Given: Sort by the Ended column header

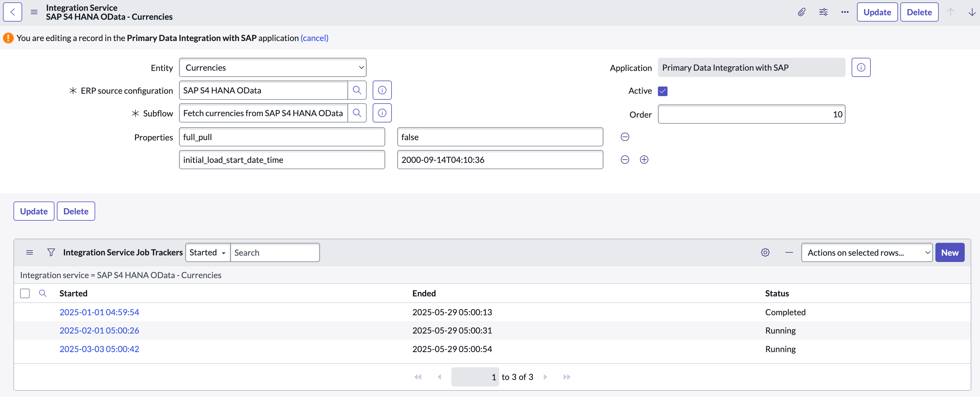Looking at the screenshot, I should pyautogui.click(x=424, y=293).
